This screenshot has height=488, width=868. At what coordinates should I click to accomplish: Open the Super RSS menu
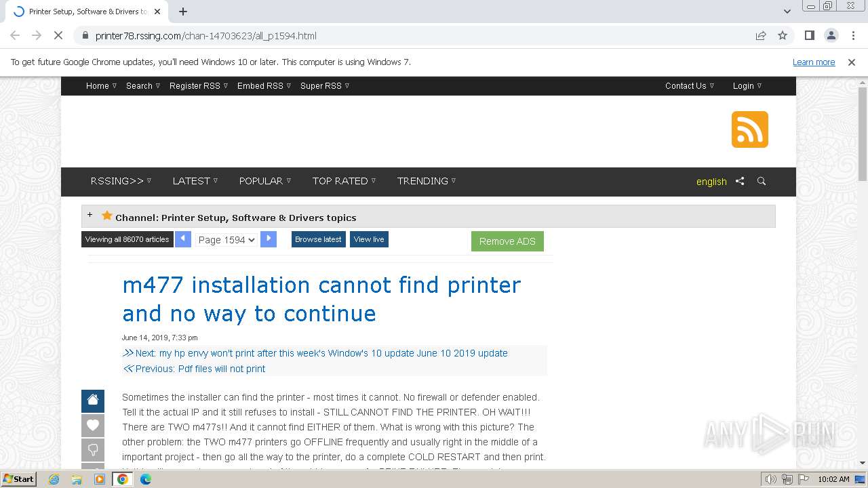click(x=325, y=85)
